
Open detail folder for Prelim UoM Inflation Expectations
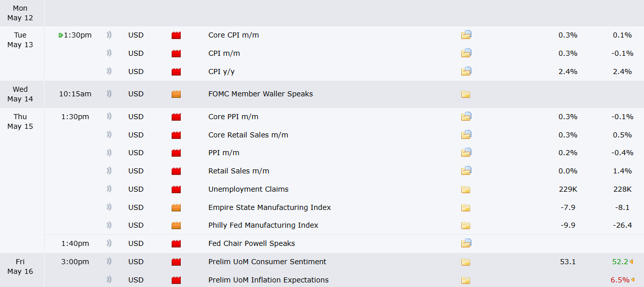pyautogui.click(x=466, y=280)
